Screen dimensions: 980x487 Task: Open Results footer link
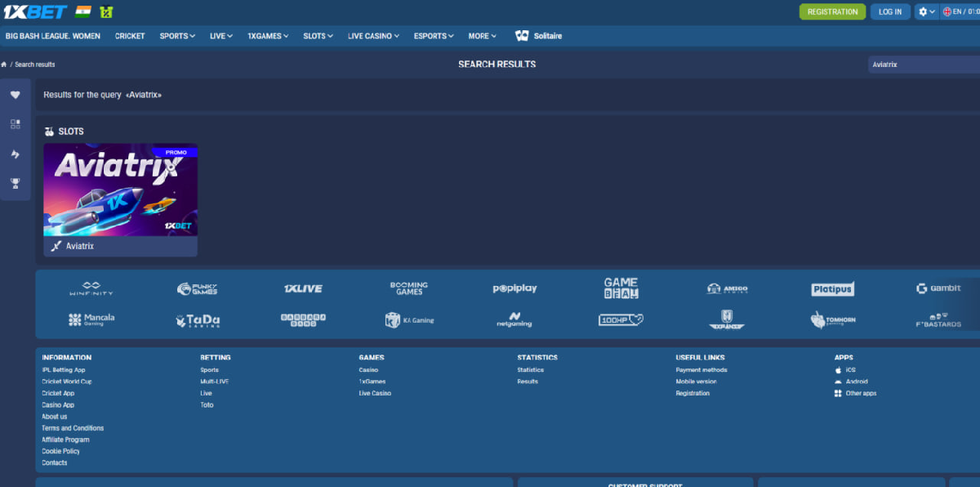pos(528,382)
